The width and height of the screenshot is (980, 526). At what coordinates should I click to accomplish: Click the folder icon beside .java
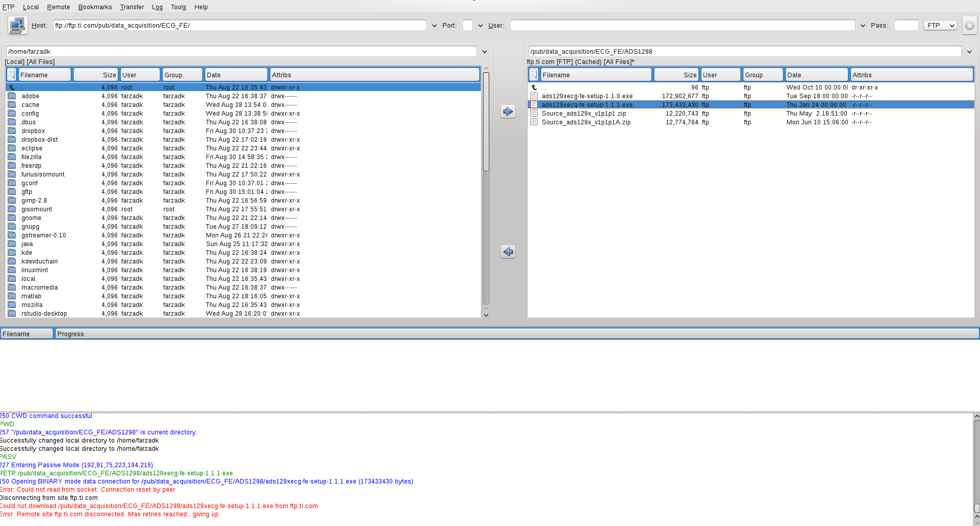[12, 244]
